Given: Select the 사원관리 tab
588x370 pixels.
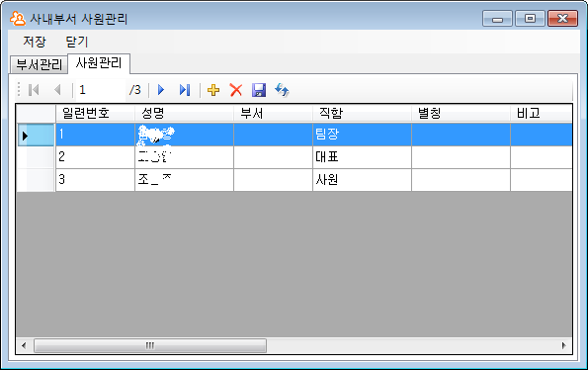Looking at the screenshot, I should coord(99,63).
